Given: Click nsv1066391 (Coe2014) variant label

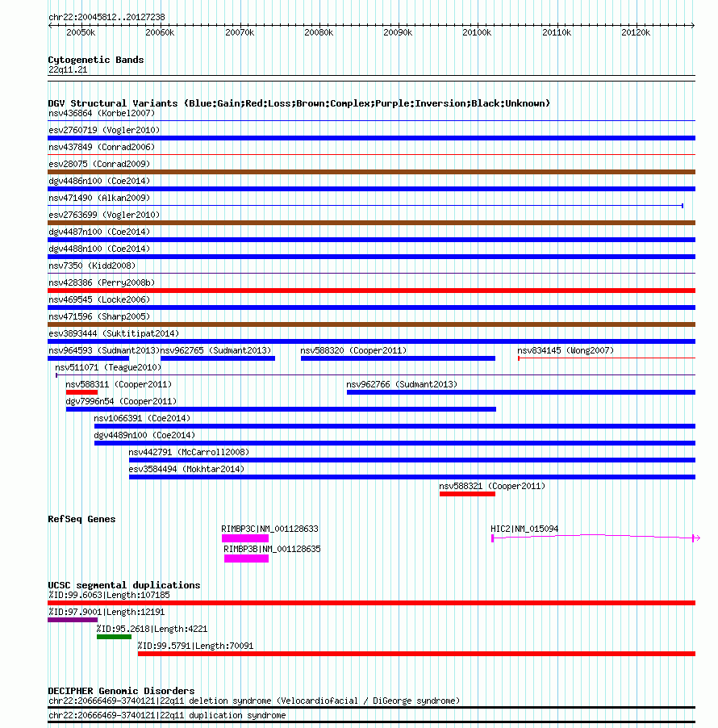Looking at the screenshot, I should [142, 418].
